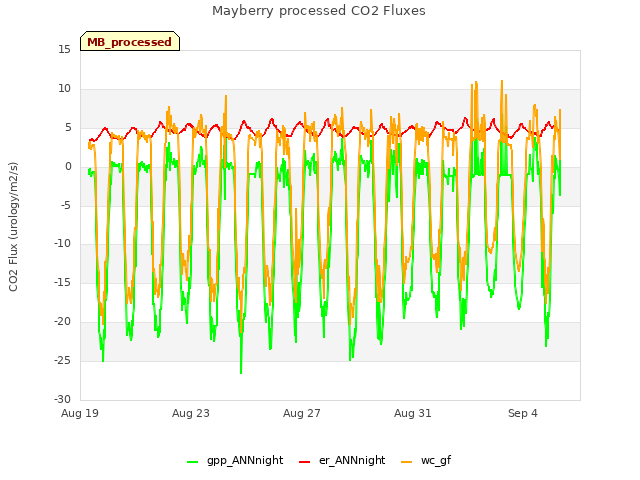Viewport: 640px width, 480px height.
Task: Toggle gpp_ANNnight legend entry
Action: (x=235, y=460)
